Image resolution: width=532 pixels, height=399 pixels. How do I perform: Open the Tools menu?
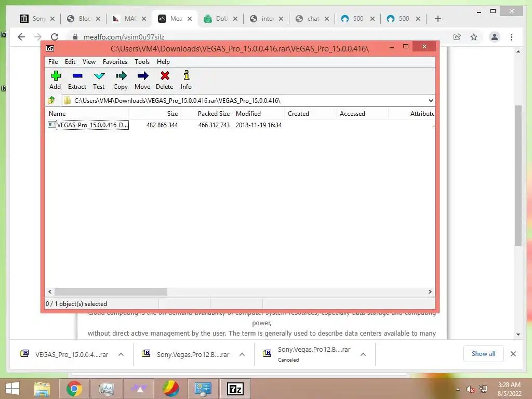click(x=142, y=62)
